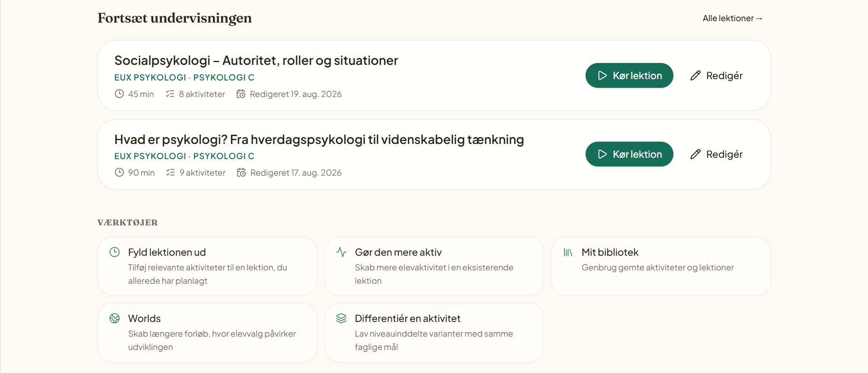Click the VÆRKTØJER section label
Viewport: 868px width, 373px height.
click(127, 223)
